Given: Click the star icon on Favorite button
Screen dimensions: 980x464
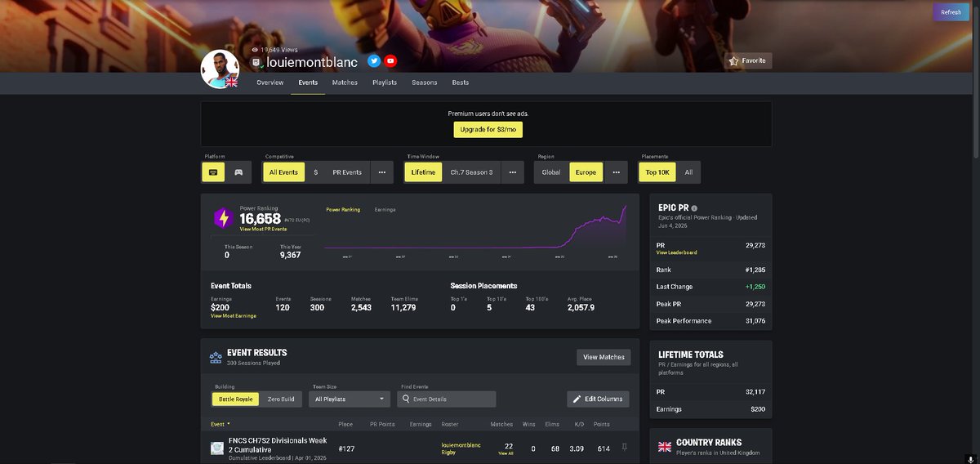Looking at the screenshot, I should click(x=734, y=61).
